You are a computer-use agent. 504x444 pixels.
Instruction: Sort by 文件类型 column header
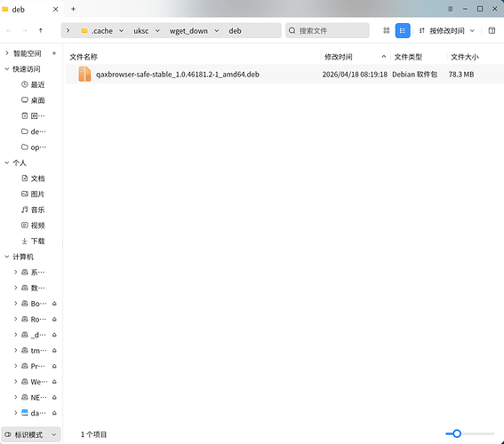tap(408, 57)
